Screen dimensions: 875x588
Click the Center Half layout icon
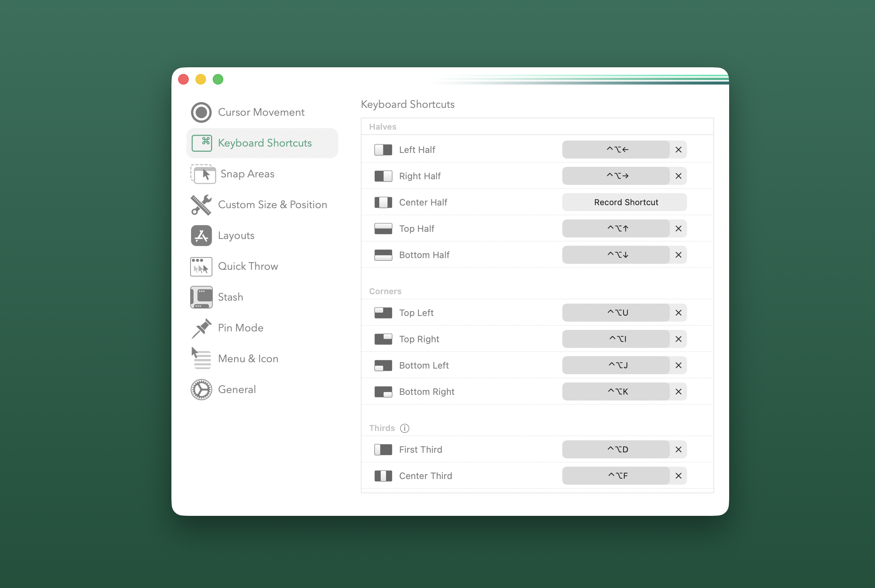click(383, 203)
